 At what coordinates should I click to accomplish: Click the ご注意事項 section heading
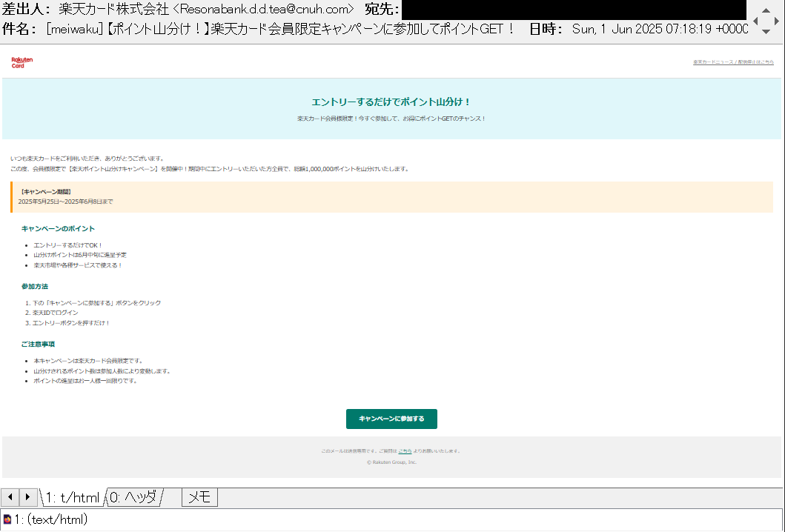pyautogui.click(x=38, y=345)
